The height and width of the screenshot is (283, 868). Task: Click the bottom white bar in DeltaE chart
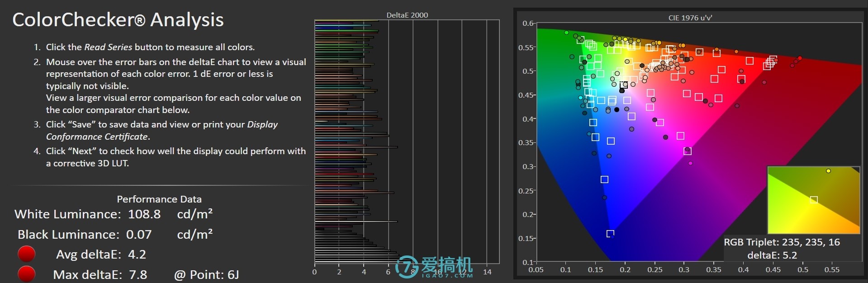pyautogui.click(x=364, y=262)
